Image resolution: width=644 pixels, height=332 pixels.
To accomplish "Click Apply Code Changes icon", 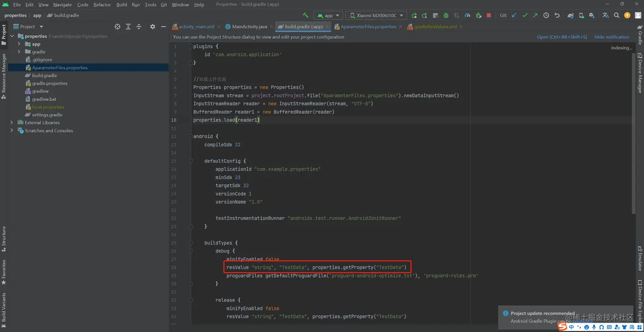I will (x=435, y=15).
